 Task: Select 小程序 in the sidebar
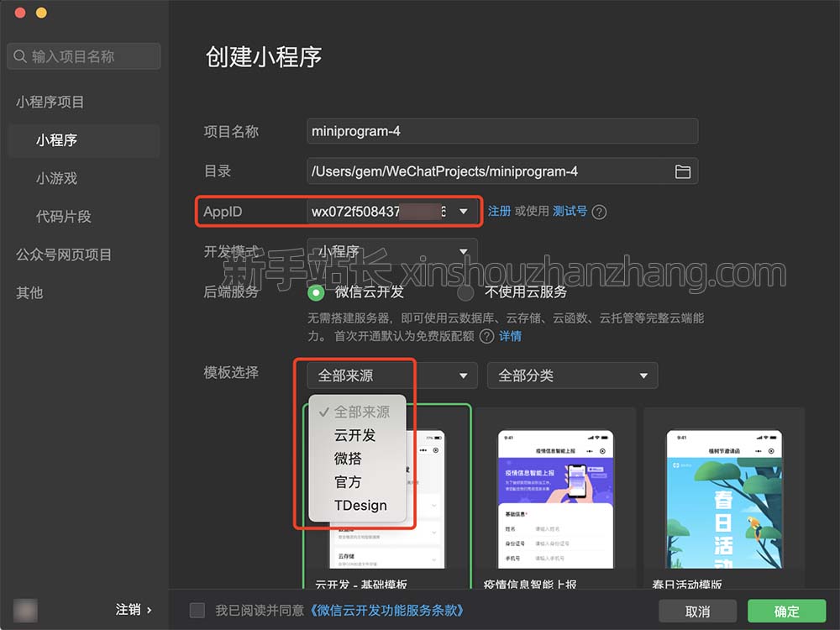(x=83, y=140)
